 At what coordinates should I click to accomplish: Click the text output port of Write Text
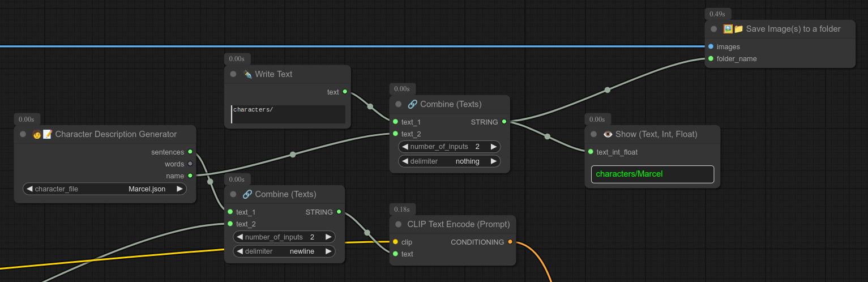[x=345, y=92]
